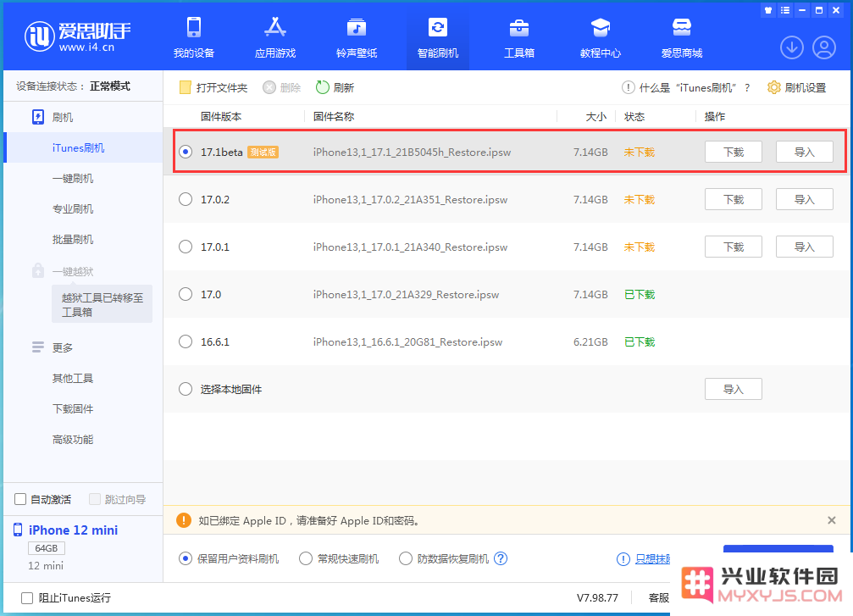Open 其他工具 in sidebar

click(73, 378)
